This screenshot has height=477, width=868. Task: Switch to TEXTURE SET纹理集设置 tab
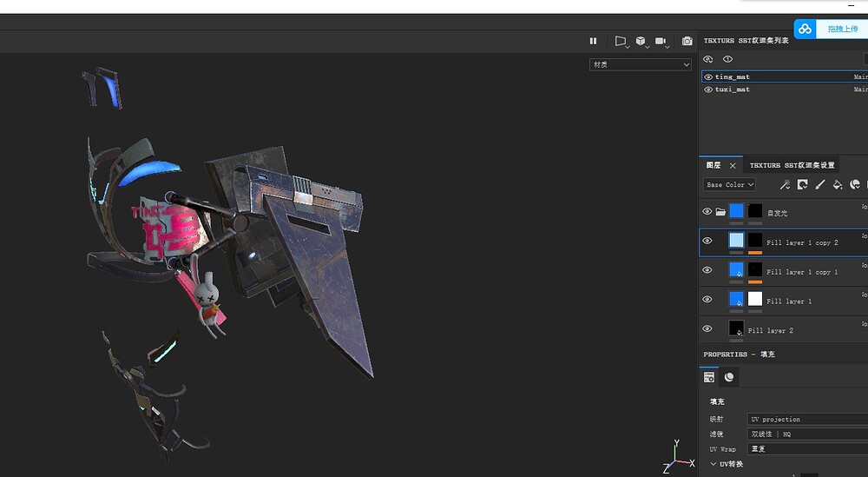pyautogui.click(x=792, y=165)
